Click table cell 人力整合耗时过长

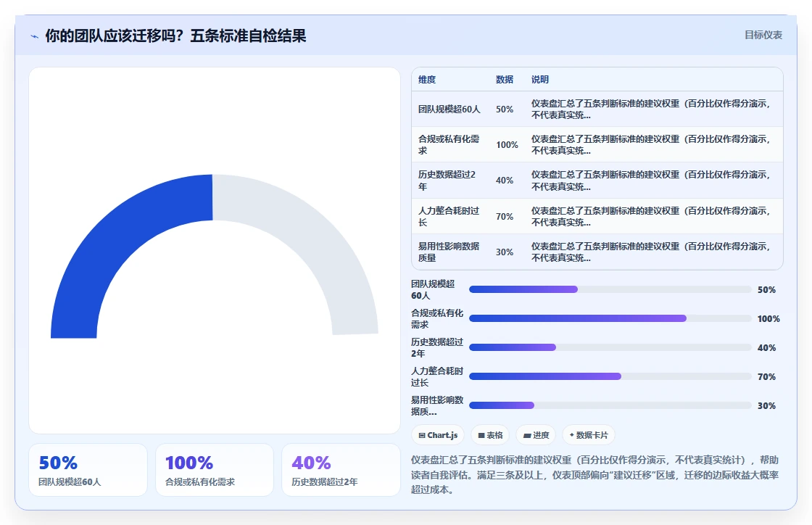[x=449, y=216]
